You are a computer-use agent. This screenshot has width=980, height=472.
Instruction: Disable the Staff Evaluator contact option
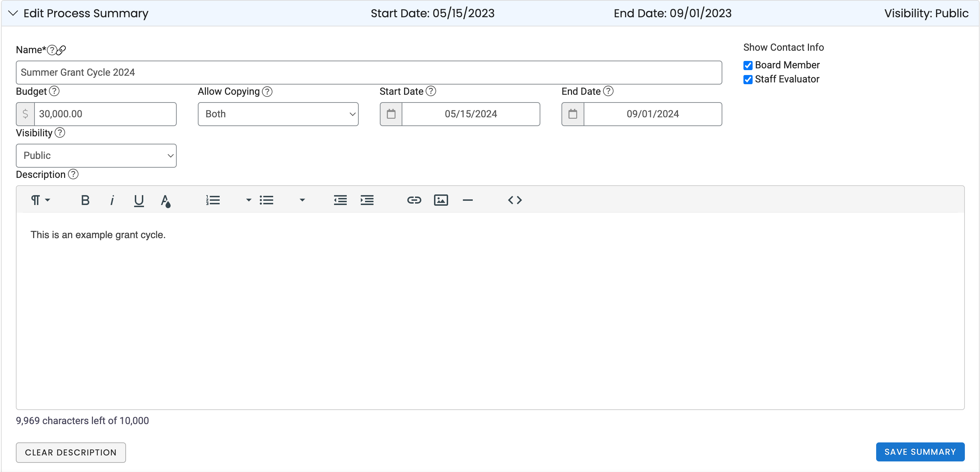(748, 80)
